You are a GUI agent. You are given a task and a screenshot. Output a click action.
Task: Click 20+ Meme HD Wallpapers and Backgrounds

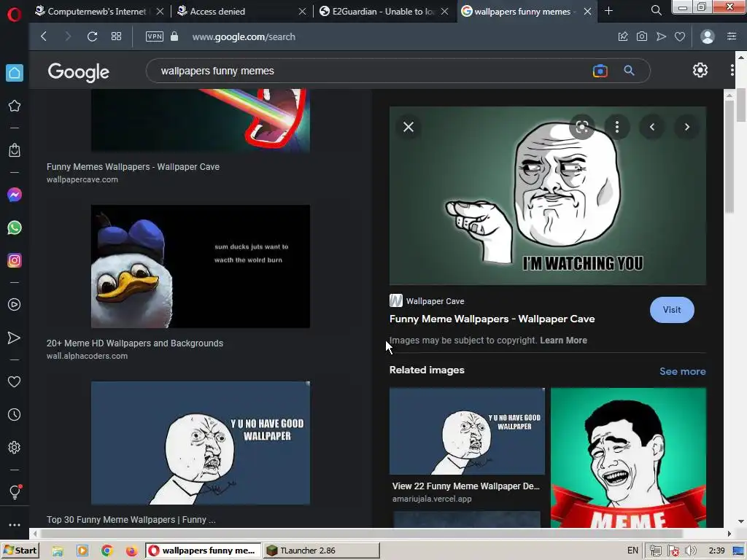[135, 343]
